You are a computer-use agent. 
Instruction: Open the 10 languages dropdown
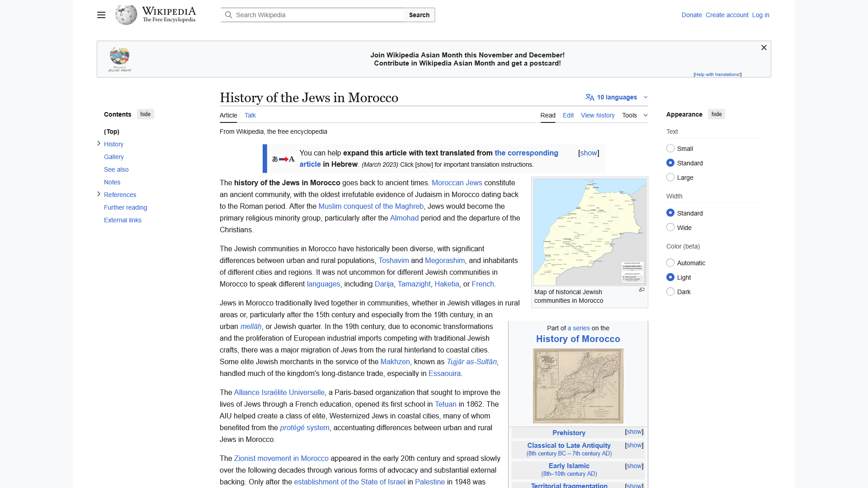click(616, 97)
